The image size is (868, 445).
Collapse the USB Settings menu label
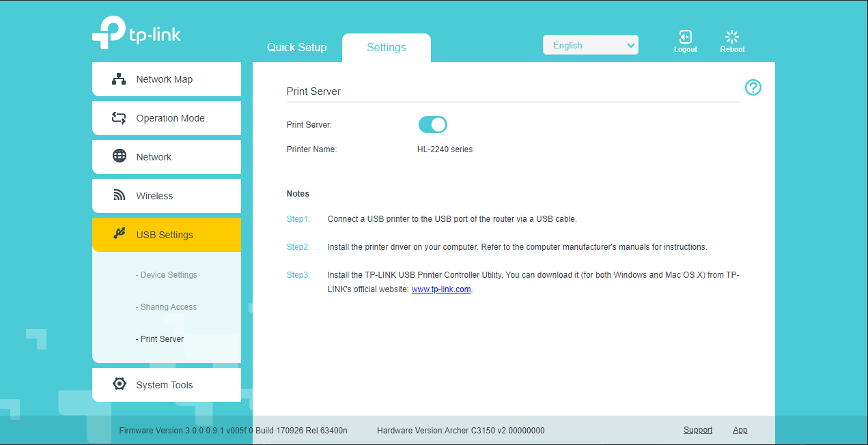coord(165,235)
